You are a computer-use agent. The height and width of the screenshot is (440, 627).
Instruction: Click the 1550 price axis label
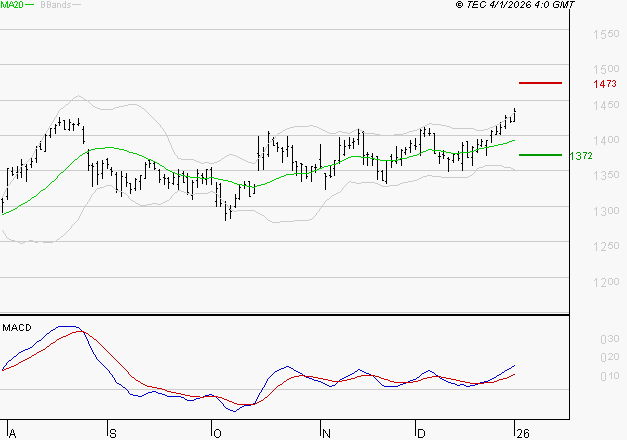(x=606, y=34)
